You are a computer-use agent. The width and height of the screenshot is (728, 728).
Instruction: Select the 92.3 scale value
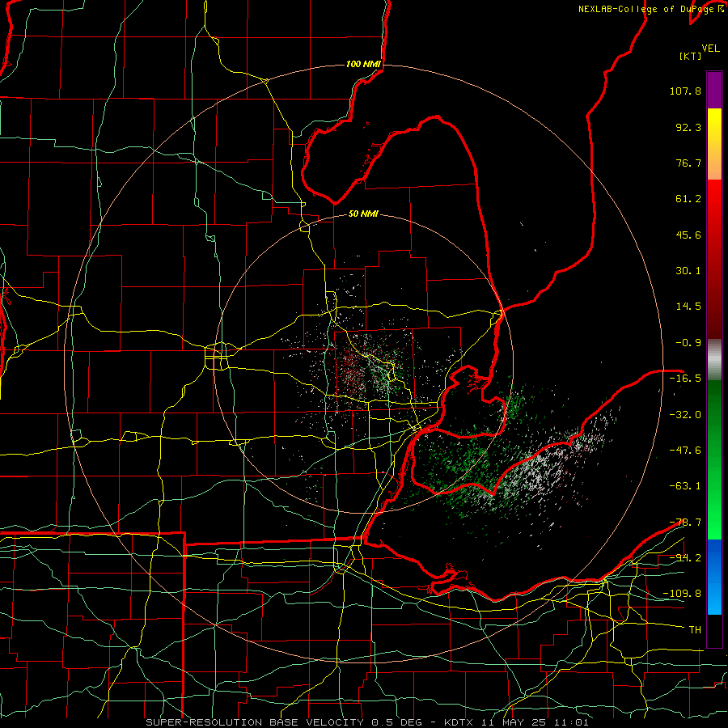[688, 127]
